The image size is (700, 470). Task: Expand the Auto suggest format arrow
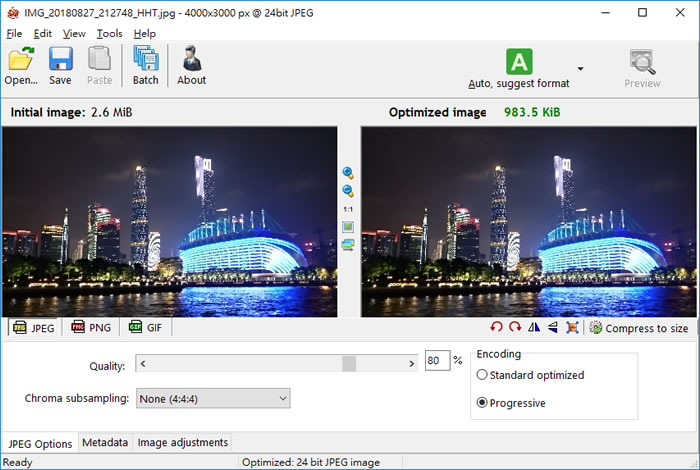(x=580, y=68)
